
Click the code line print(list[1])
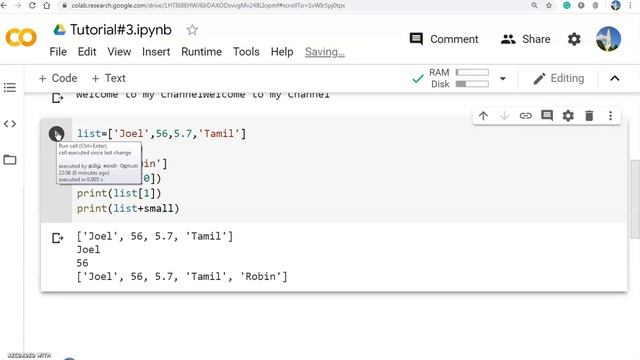[119, 193]
